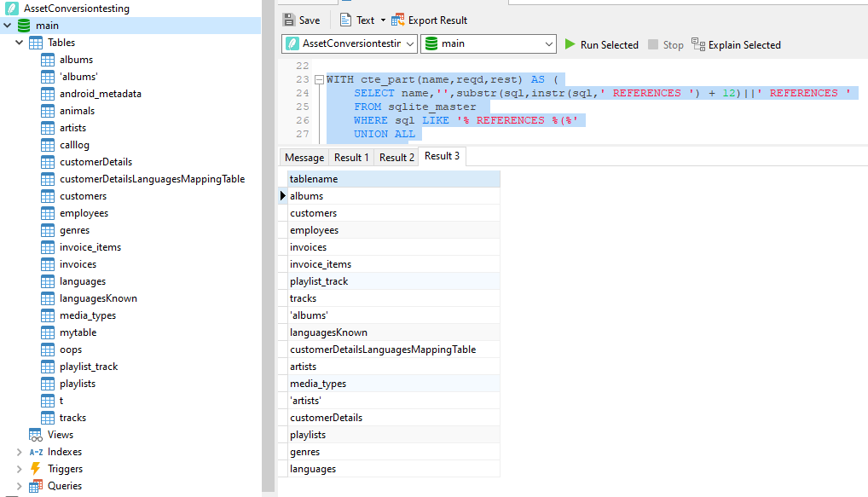Click table icon beside playlist_track

click(x=48, y=367)
